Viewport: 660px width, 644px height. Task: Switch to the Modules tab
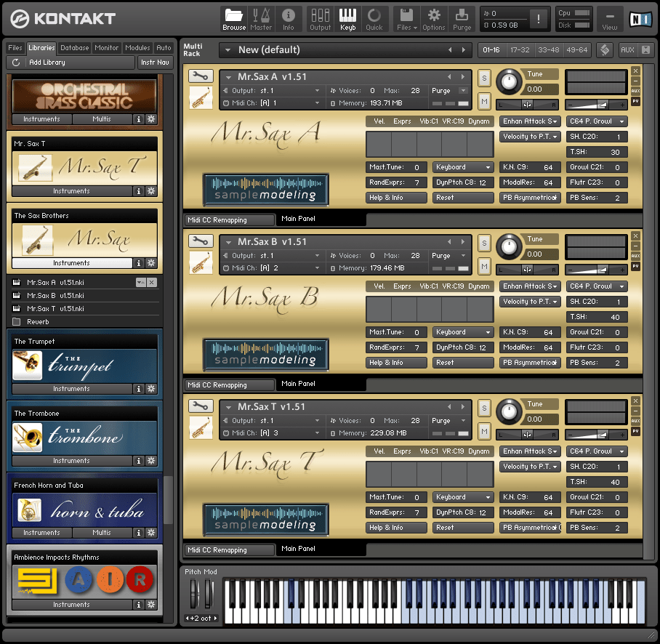(137, 48)
